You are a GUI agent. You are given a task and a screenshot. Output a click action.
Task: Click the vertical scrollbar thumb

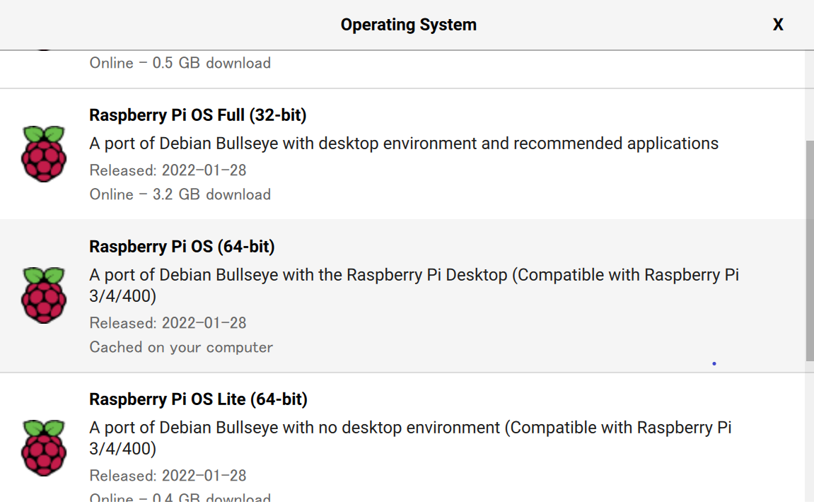pyautogui.click(x=809, y=251)
